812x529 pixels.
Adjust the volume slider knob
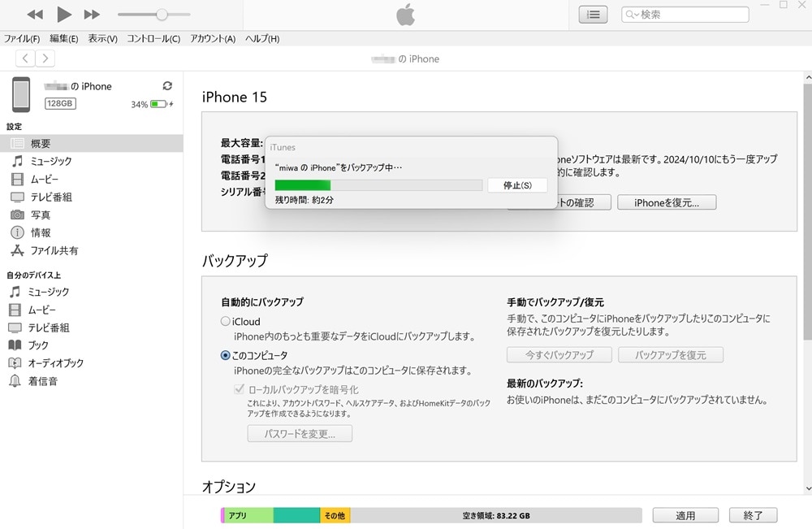[162, 15]
